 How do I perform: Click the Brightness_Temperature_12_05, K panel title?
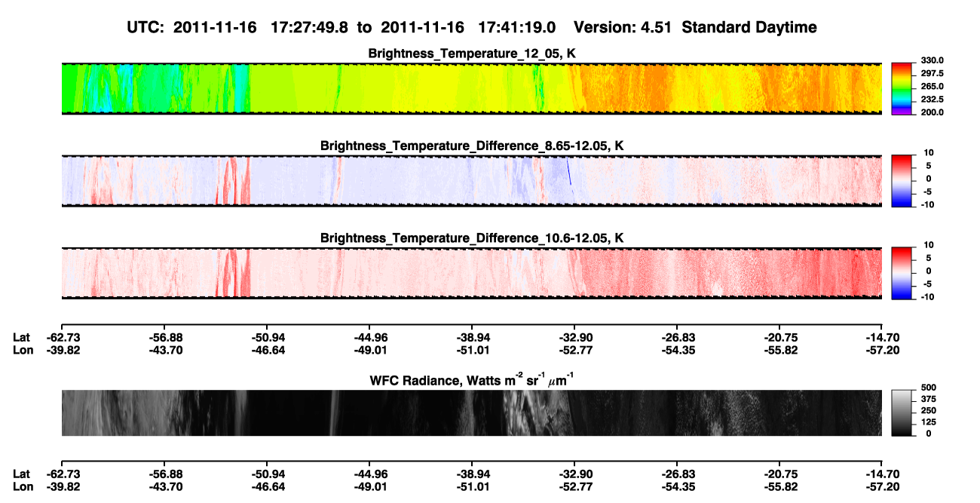coord(472,54)
